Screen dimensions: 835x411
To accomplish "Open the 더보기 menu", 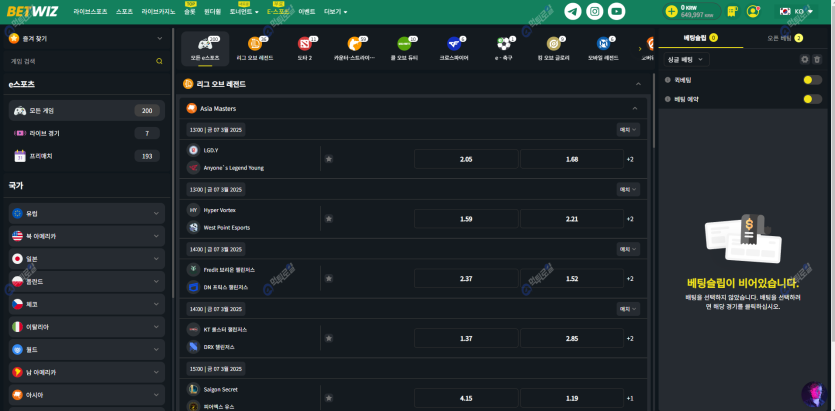I will (335, 12).
